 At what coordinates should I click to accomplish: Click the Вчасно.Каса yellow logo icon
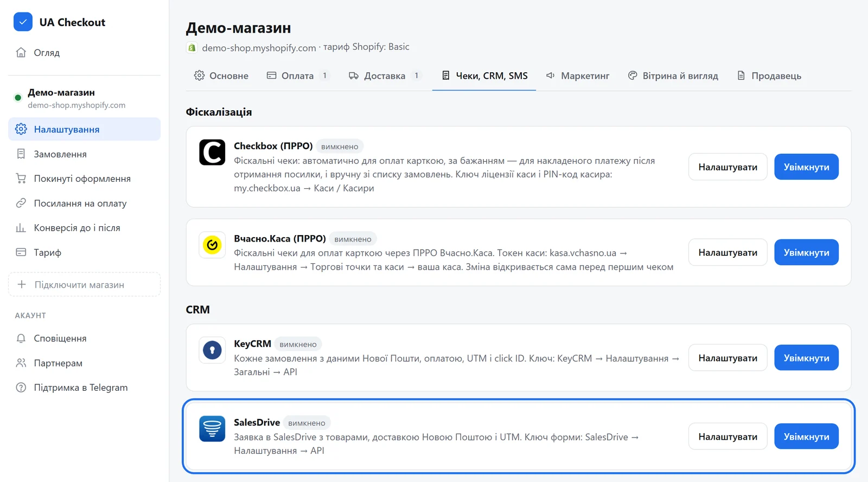[x=212, y=245]
